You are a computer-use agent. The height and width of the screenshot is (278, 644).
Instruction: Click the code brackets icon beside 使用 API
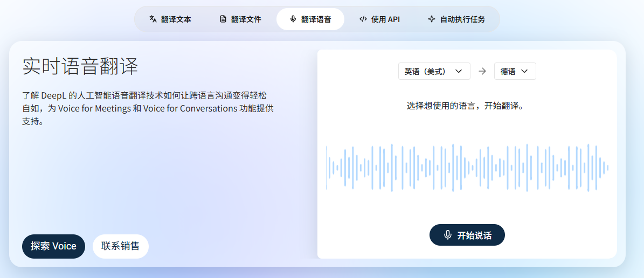point(363,19)
